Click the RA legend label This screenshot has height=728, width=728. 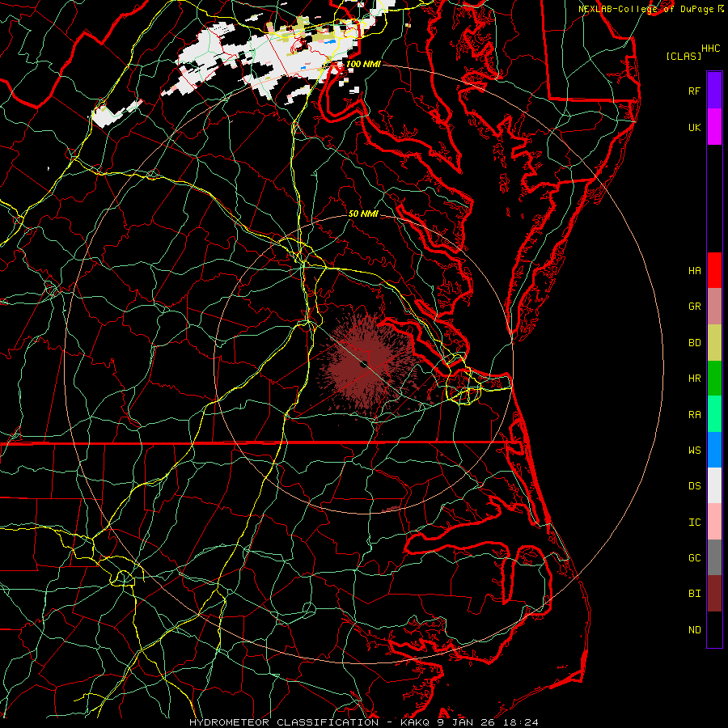tap(694, 414)
